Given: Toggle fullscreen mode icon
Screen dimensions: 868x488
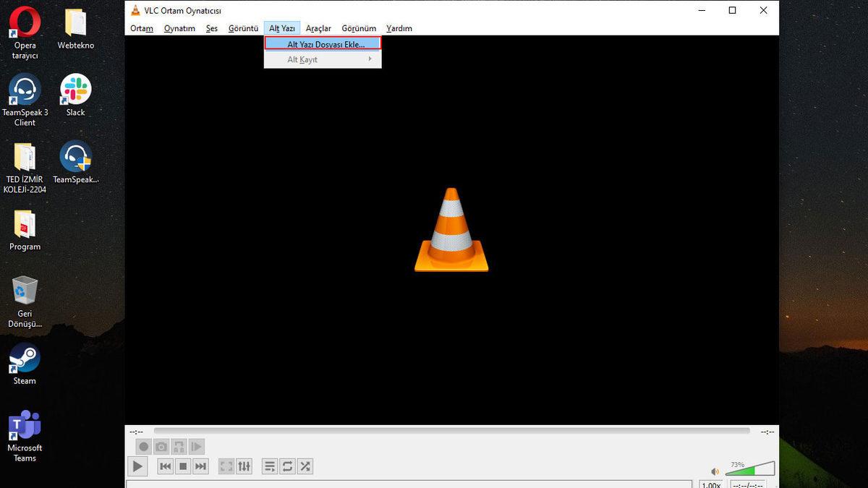Looking at the screenshot, I should (226, 466).
